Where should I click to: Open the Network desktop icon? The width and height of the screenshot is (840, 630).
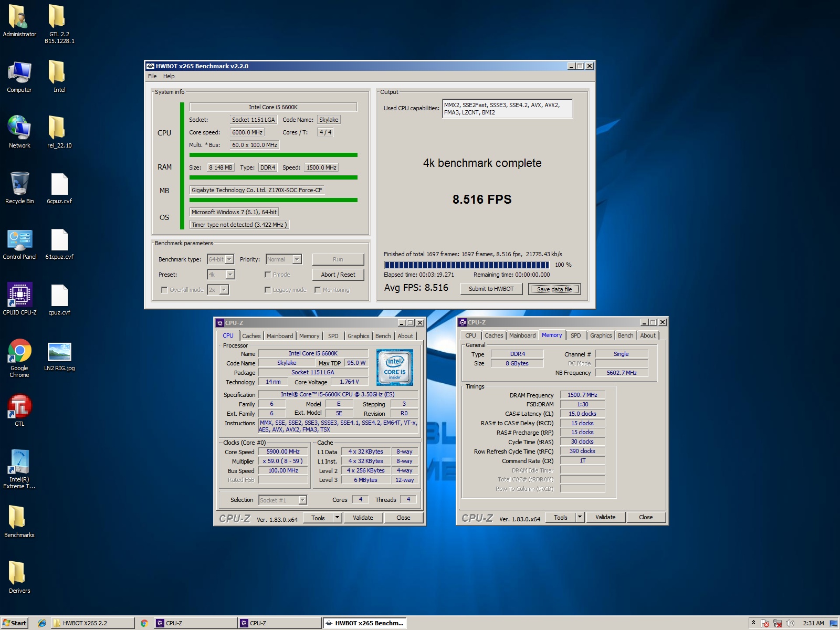[x=19, y=132]
